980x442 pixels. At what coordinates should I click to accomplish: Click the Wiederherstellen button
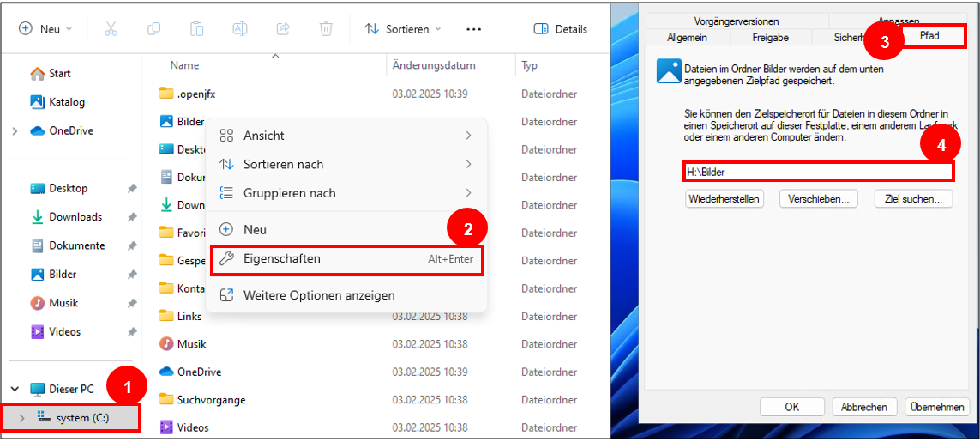[x=724, y=199]
